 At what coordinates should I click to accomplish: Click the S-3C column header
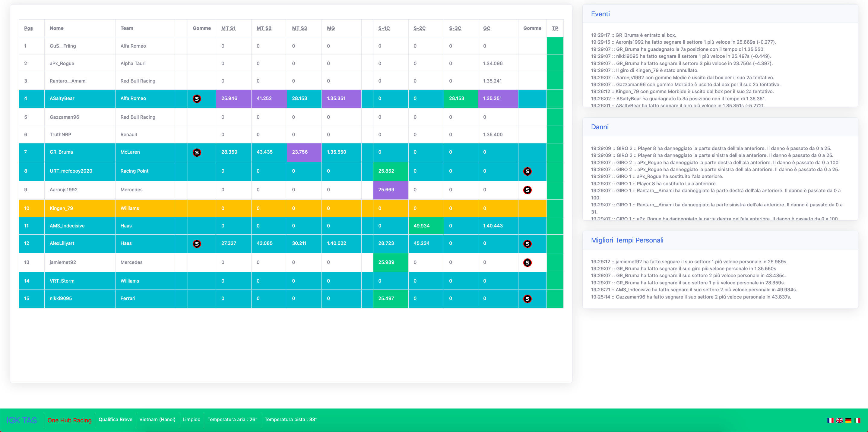(455, 28)
